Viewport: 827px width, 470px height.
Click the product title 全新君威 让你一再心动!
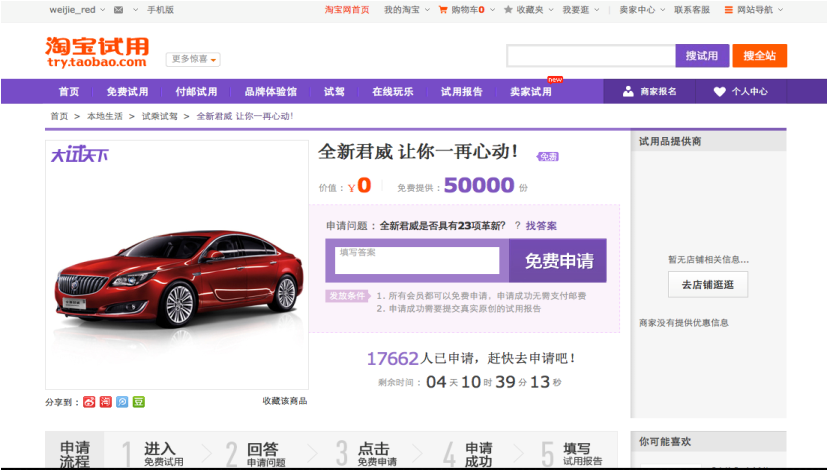[x=418, y=152]
